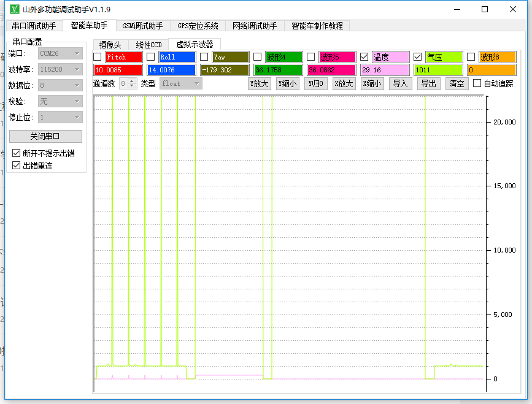Open the 网络调试助手 tab

[x=255, y=26]
